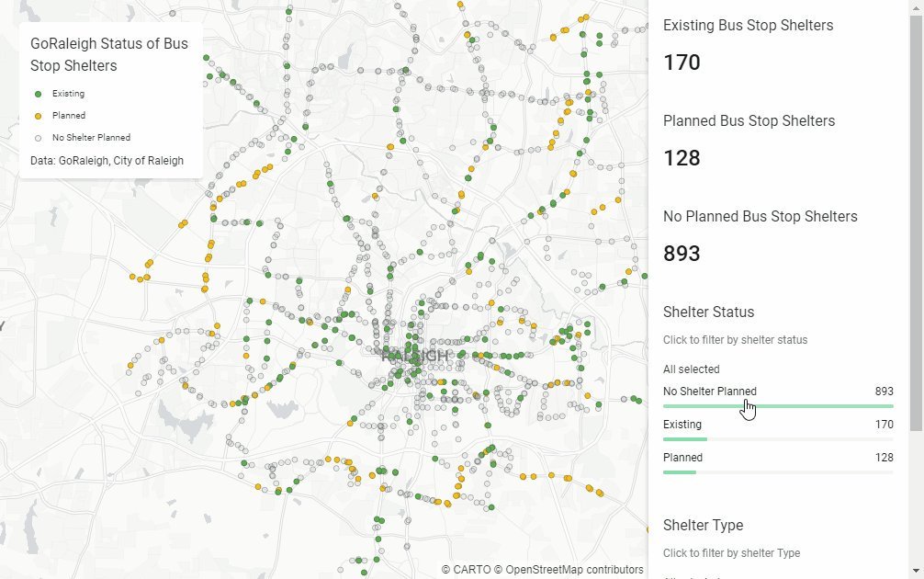Click the No Shelter Planned green bar
This screenshot has width=924, height=579.
[x=777, y=406]
